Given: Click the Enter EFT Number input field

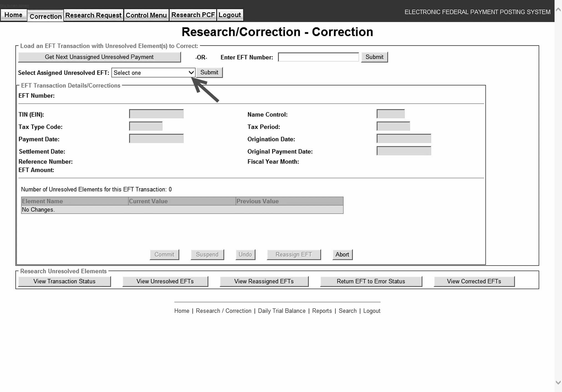Looking at the screenshot, I should tap(318, 57).
